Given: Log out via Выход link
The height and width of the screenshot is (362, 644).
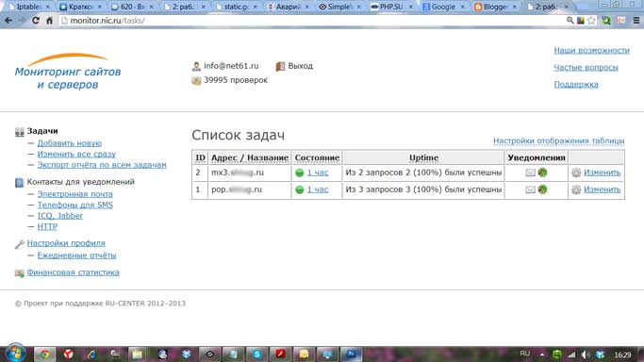Looking at the screenshot, I should click(300, 66).
